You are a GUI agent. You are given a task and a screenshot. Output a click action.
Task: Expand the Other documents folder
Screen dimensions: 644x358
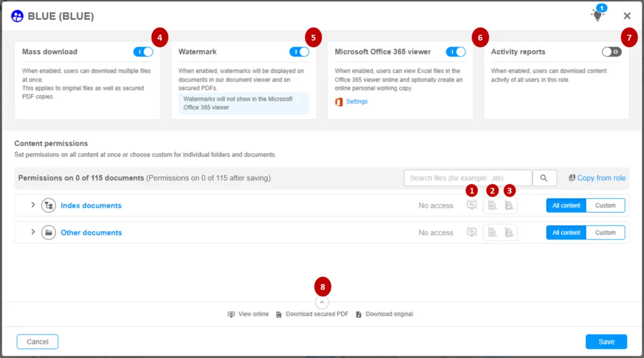point(33,232)
